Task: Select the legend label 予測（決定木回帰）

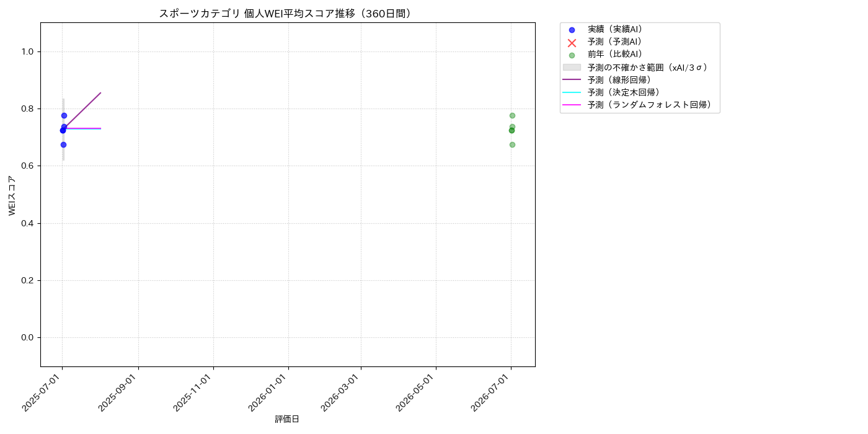Action: tap(626, 92)
